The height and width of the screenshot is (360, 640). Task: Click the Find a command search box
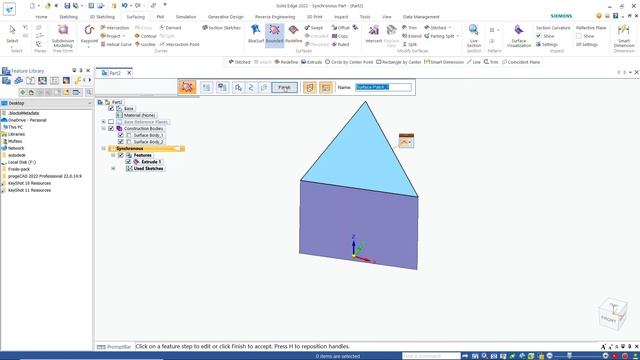431,356
